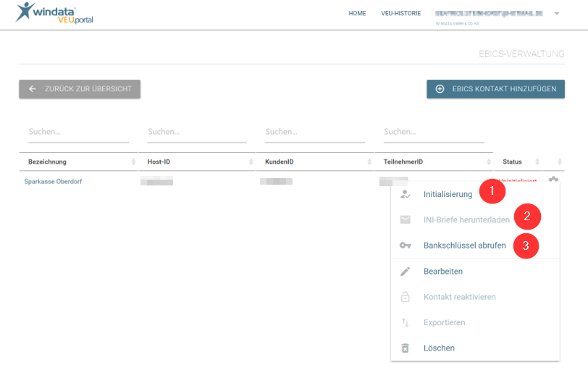Click the Host-ID column header
This screenshot has height=373, width=588.
point(159,162)
